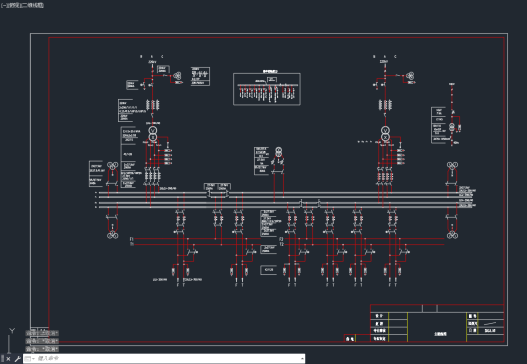Image resolution: width=527 pixels, height=364 pixels.
Task: Expand command history arrow at command line end
Action: coord(302,359)
